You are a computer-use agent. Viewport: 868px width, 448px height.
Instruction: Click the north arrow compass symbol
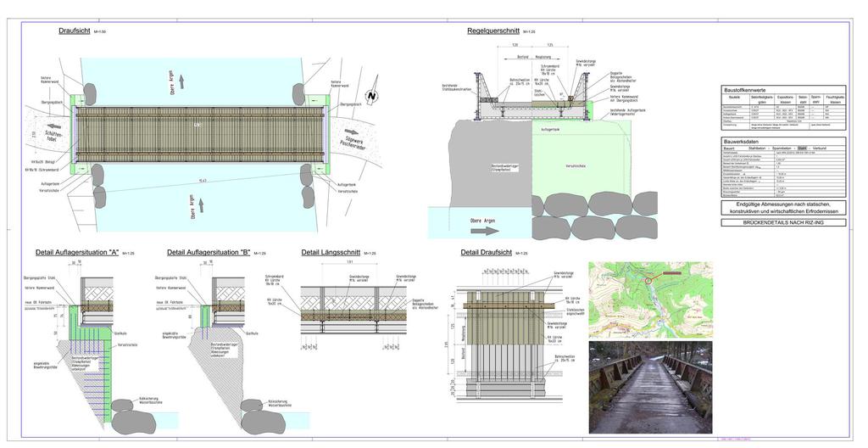[370, 96]
